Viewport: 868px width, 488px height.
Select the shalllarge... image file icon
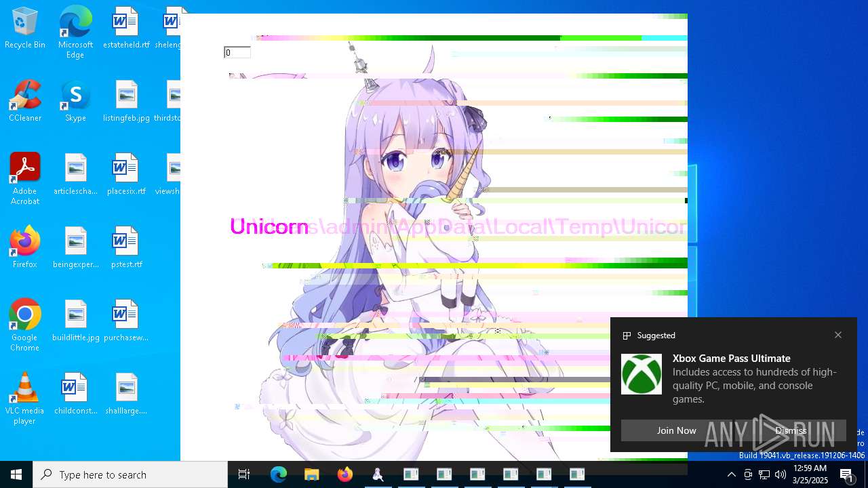tap(126, 394)
